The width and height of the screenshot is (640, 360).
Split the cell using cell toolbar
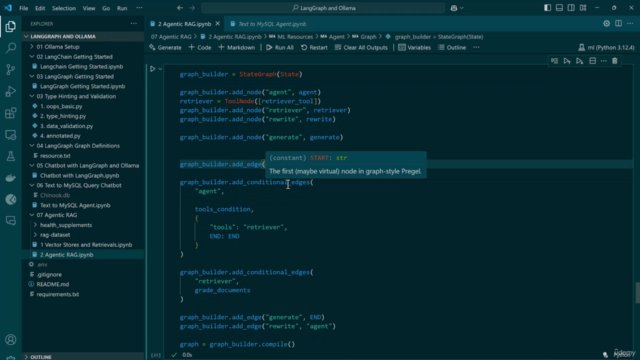tap(593, 61)
